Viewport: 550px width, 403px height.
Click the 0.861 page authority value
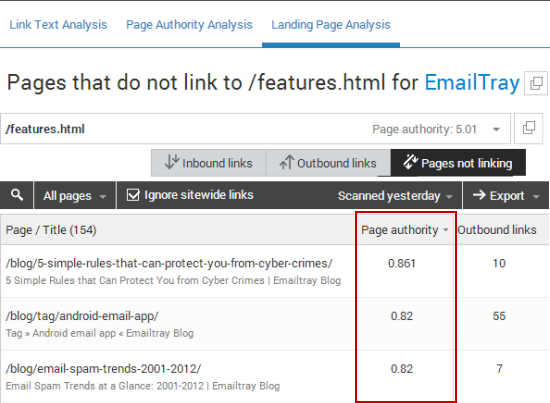click(x=402, y=263)
